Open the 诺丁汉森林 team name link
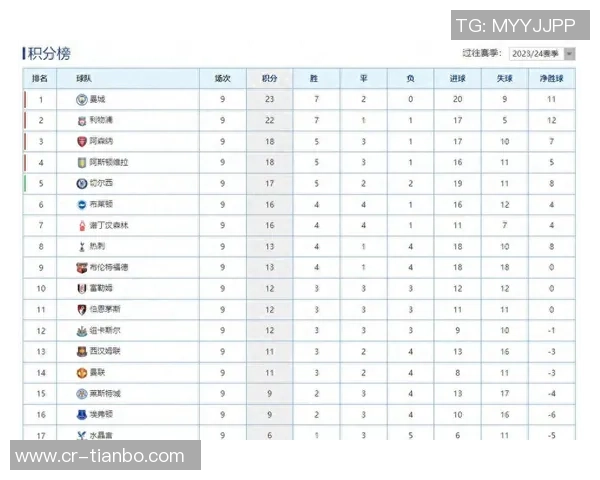 (109, 226)
